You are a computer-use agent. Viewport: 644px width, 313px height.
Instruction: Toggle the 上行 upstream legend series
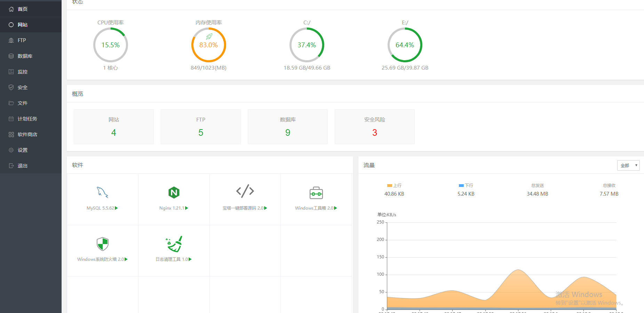pyautogui.click(x=394, y=186)
